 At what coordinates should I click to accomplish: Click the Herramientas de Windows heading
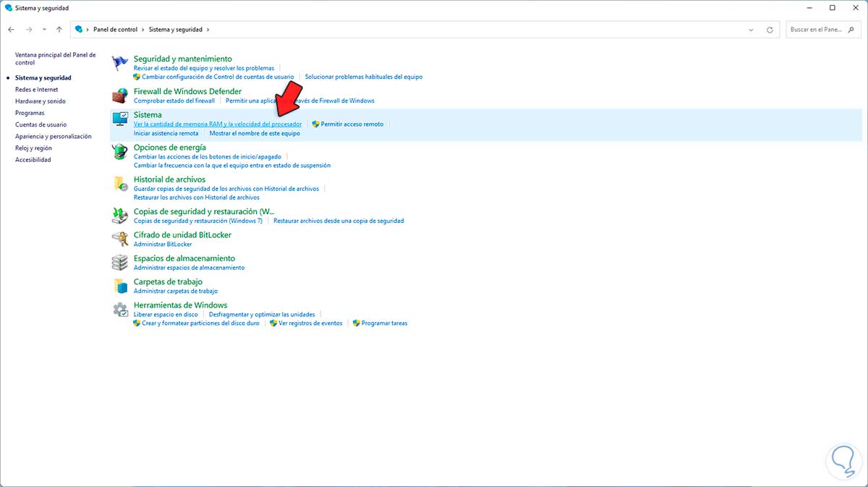pyautogui.click(x=180, y=305)
